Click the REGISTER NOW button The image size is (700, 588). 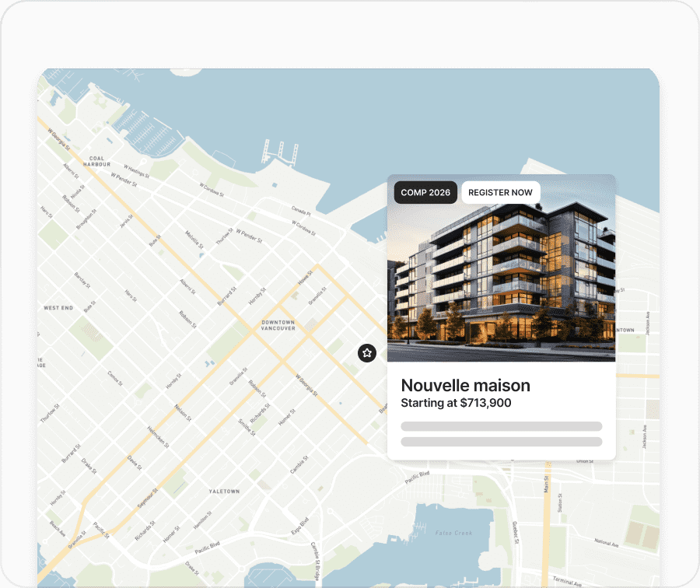click(500, 192)
